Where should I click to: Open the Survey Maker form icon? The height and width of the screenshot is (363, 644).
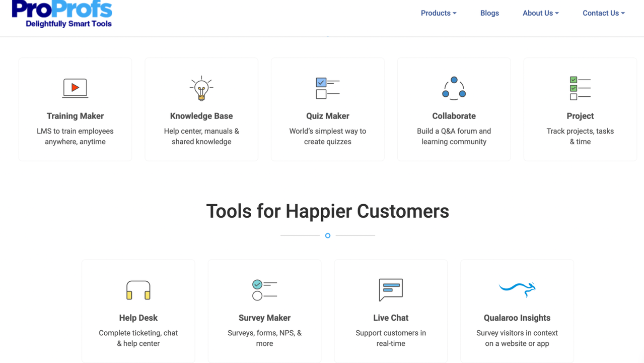[x=264, y=290]
